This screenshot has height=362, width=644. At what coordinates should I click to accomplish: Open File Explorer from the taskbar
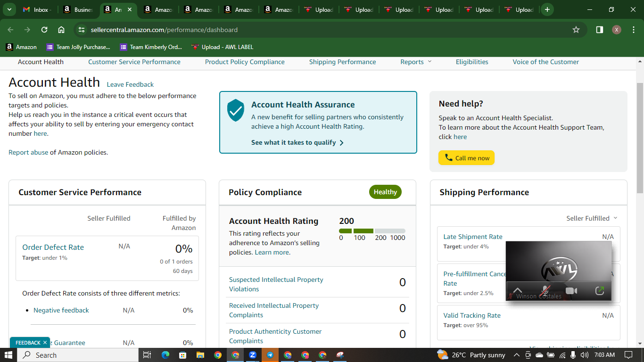[x=200, y=355]
